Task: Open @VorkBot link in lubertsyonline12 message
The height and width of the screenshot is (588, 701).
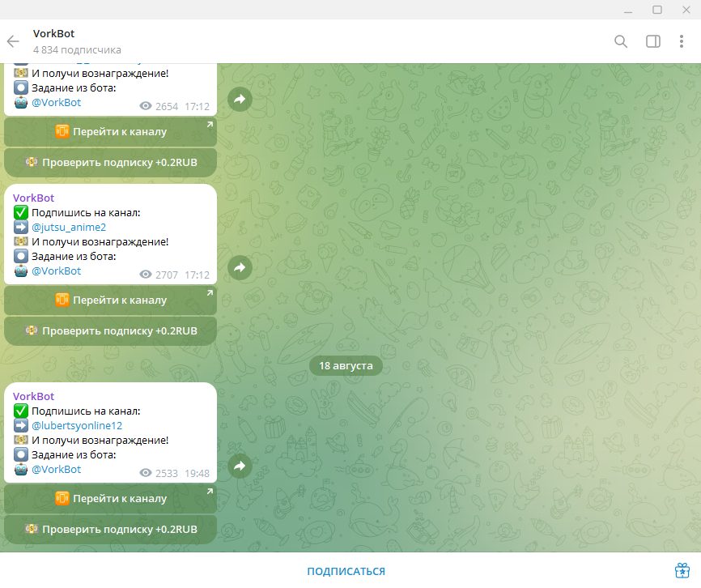Action: click(57, 469)
